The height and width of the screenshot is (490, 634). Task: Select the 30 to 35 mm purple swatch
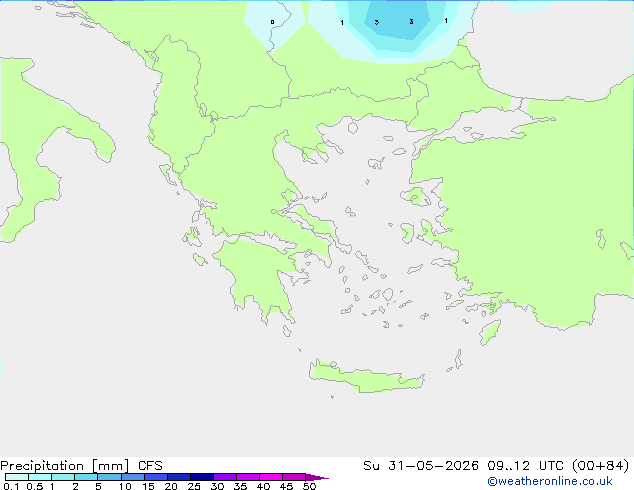[x=225, y=477]
